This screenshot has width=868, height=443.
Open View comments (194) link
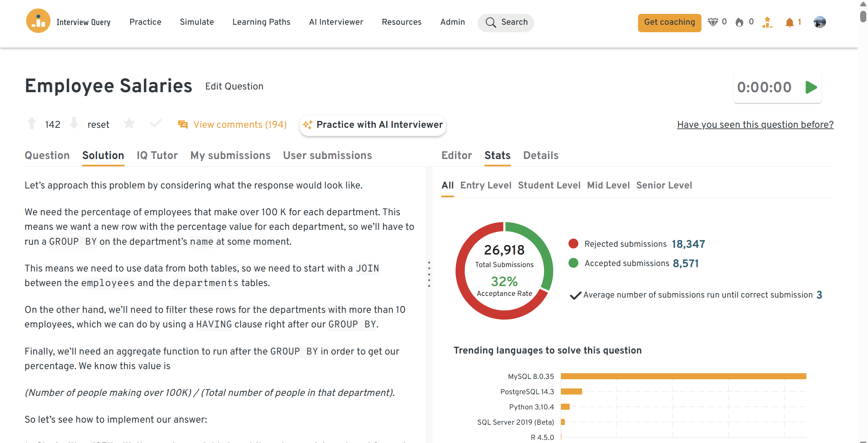pyautogui.click(x=239, y=125)
